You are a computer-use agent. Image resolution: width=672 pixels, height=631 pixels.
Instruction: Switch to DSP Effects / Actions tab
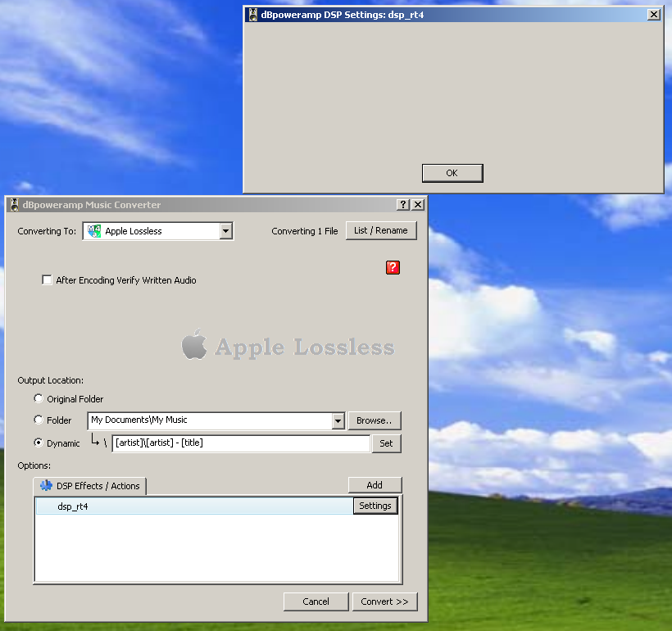pos(89,486)
